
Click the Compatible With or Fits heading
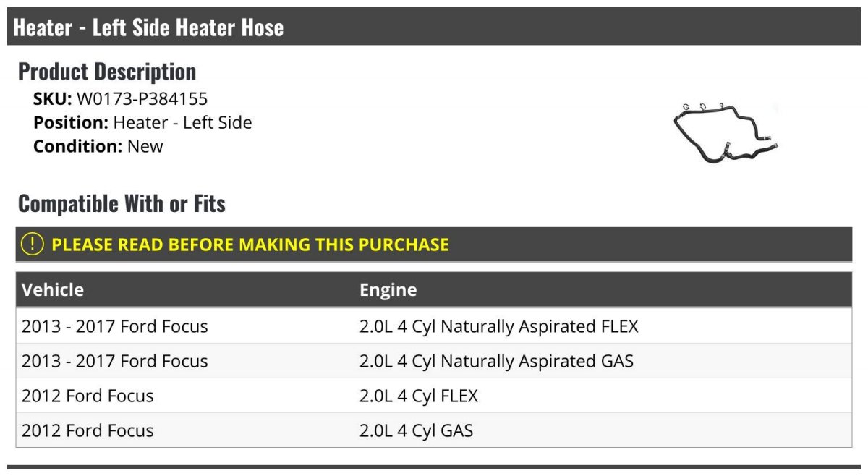pos(122,204)
